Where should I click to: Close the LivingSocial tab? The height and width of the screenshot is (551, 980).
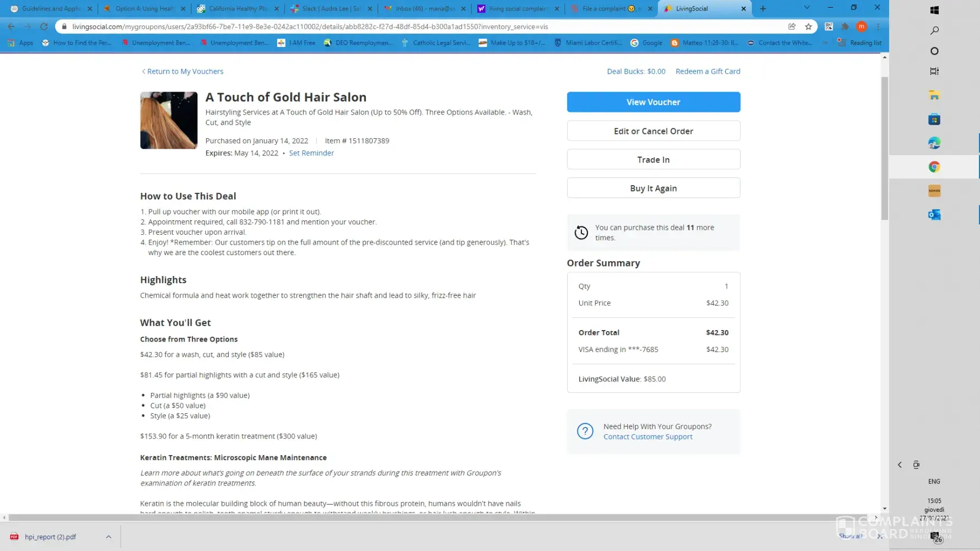[744, 9]
